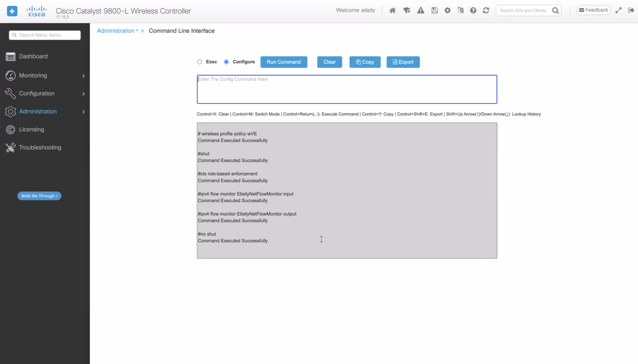Click the magnifier in Search APs and Clients
This screenshot has width=638, height=364.
pos(555,11)
